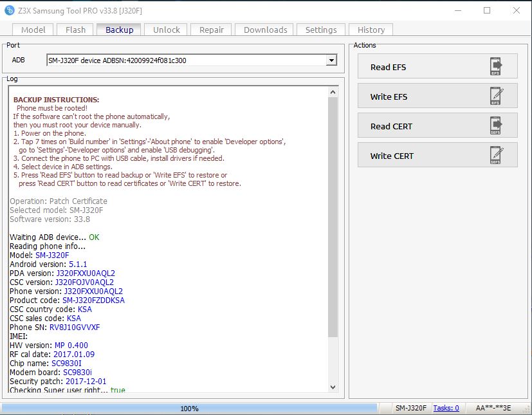Click the Chip name SC9830I line
532x415 pixels.
tap(46, 363)
